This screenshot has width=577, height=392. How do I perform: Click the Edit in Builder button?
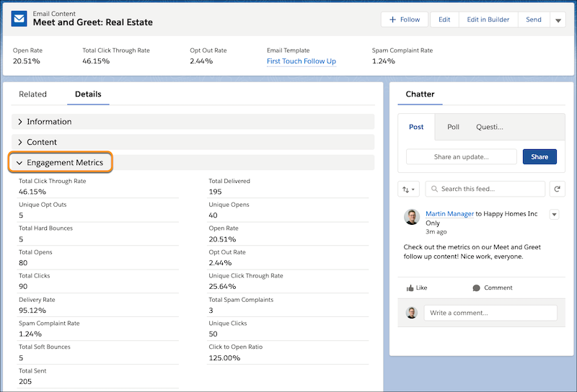click(x=488, y=19)
